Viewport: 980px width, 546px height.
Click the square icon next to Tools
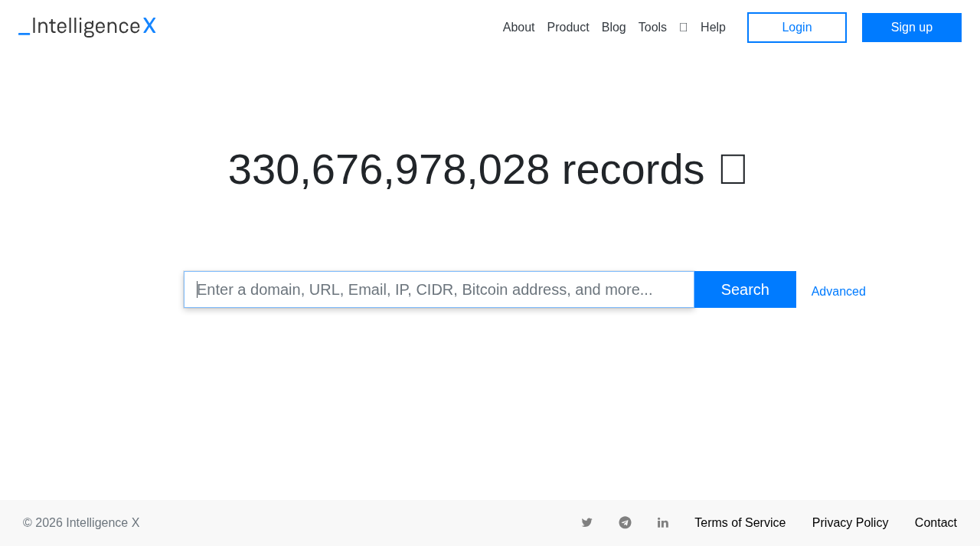(x=683, y=28)
